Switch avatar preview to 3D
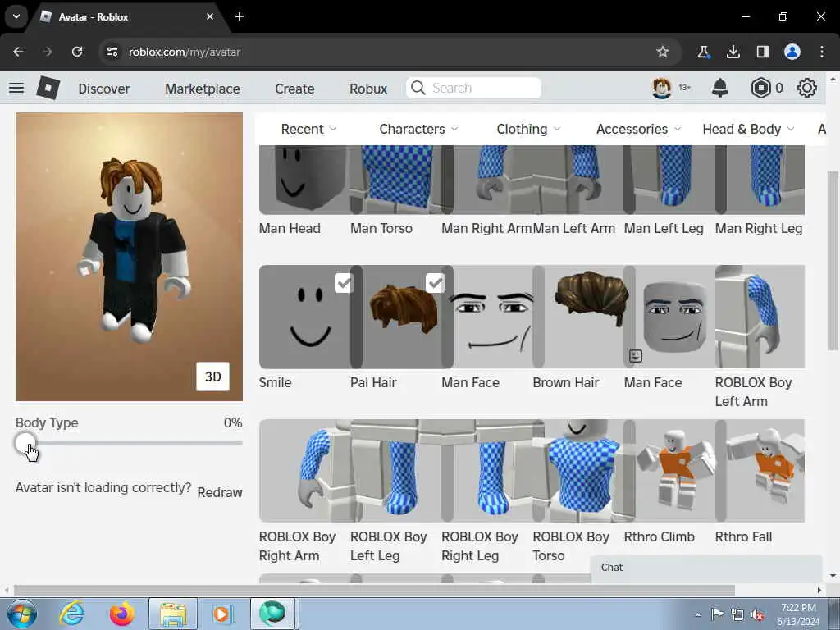 coord(212,377)
